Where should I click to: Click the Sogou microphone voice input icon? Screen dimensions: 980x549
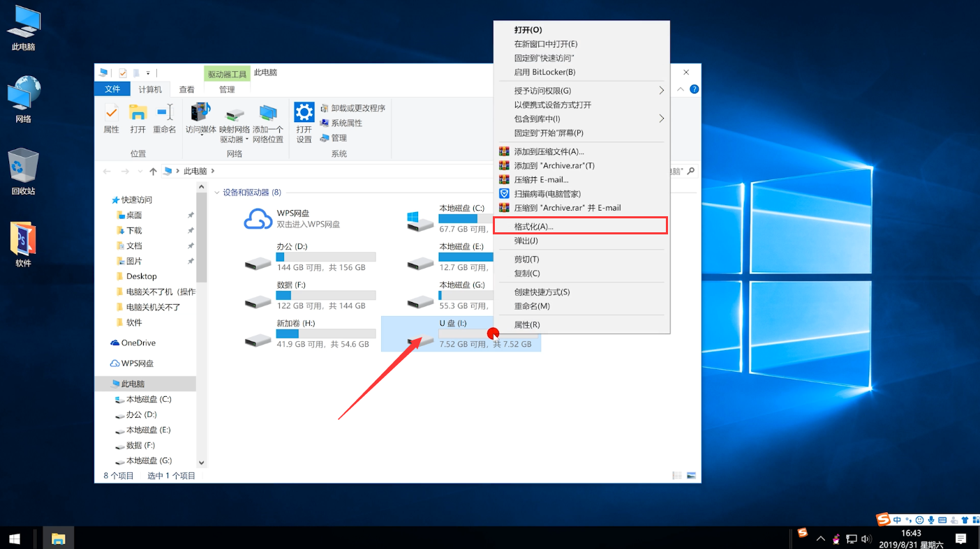tap(931, 520)
